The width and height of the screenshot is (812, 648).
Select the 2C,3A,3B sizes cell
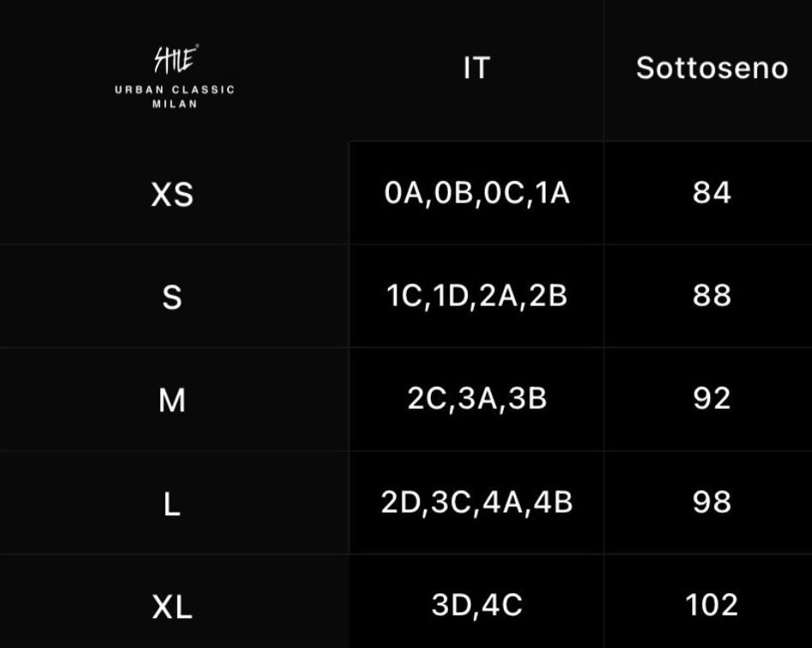coord(476,399)
